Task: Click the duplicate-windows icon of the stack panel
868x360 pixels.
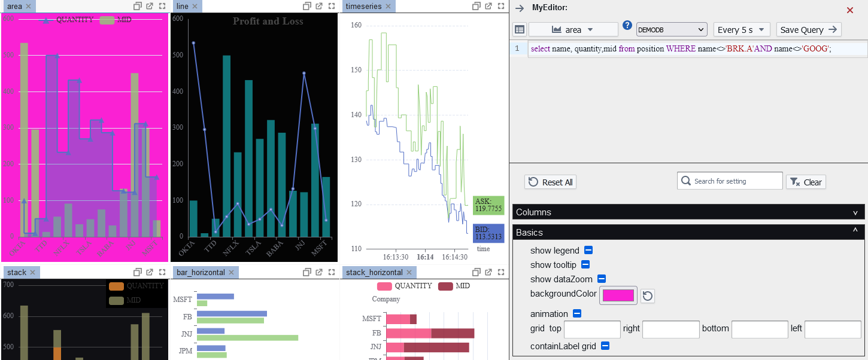Action: 137,272
